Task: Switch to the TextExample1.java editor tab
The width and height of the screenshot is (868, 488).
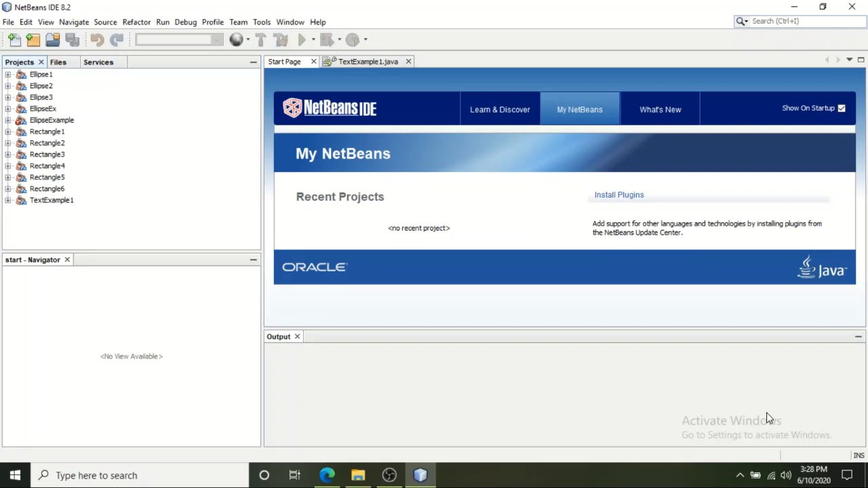Action: (x=368, y=62)
